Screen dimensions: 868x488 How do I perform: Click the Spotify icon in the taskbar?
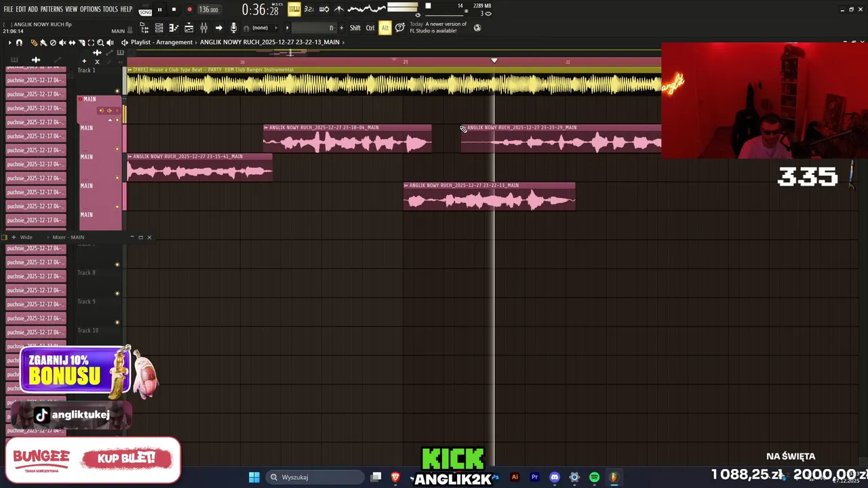click(594, 477)
